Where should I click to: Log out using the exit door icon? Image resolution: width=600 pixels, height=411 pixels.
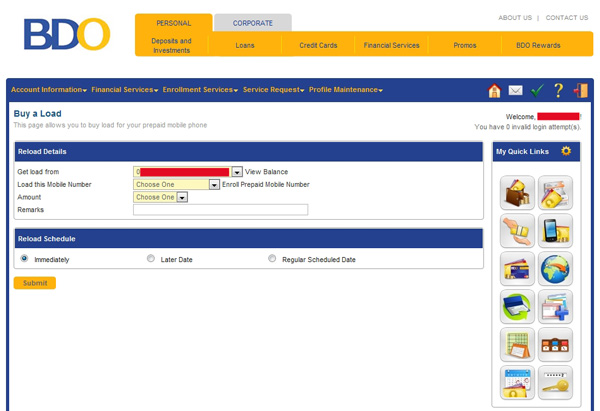(x=580, y=91)
